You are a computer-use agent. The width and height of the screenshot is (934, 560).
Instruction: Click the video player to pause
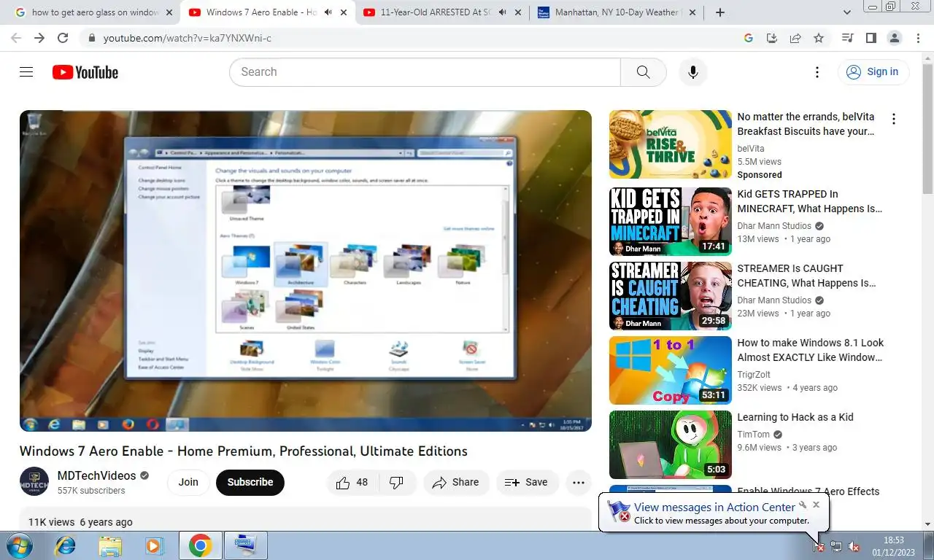(x=306, y=271)
